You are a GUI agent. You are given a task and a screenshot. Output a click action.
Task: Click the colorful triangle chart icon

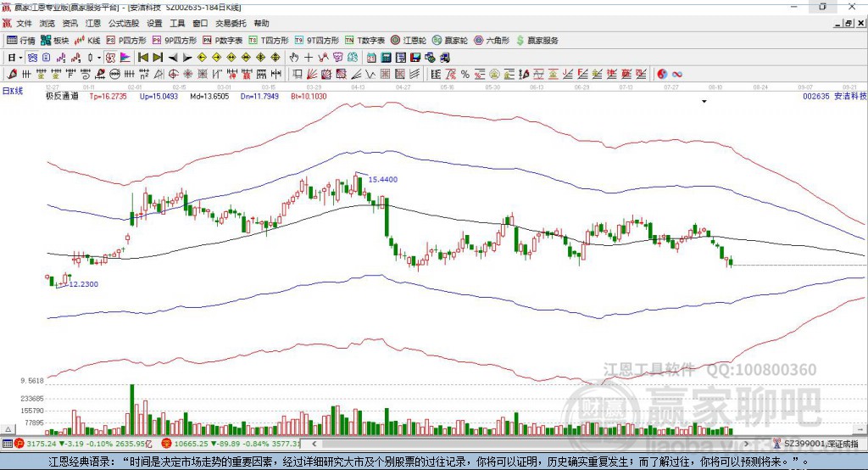coord(125,58)
